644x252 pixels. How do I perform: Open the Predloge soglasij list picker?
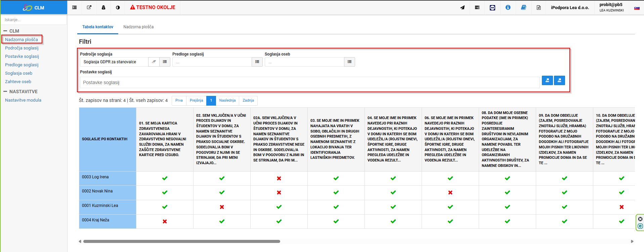pyautogui.click(x=257, y=62)
